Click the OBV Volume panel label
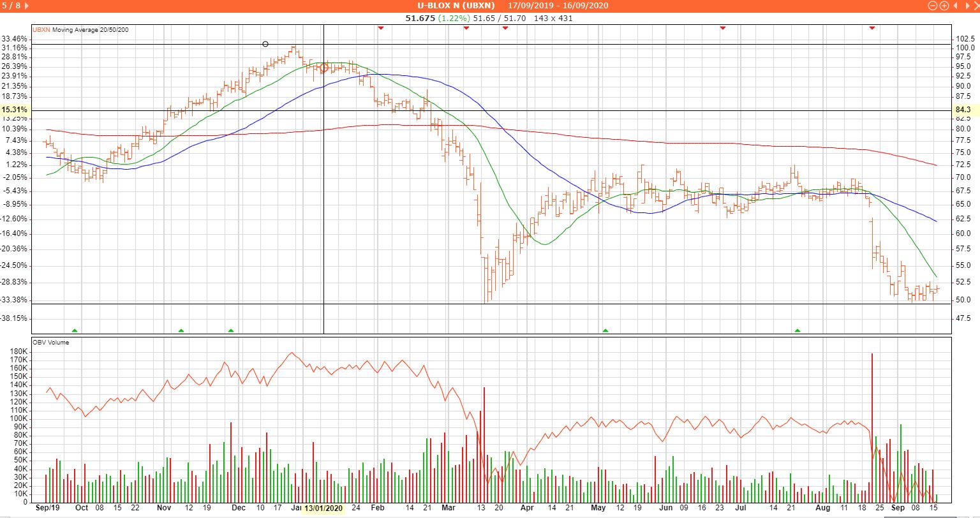The width and height of the screenshot is (980, 518). pos(51,342)
